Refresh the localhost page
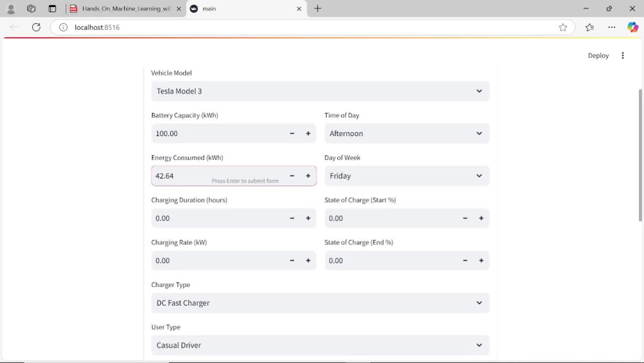 [x=36, y=27]
